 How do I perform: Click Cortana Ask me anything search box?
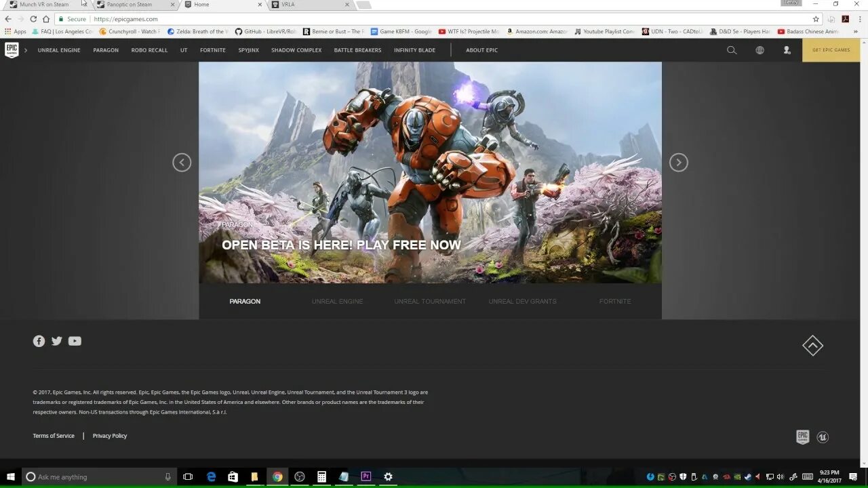(x=99, y=476)
